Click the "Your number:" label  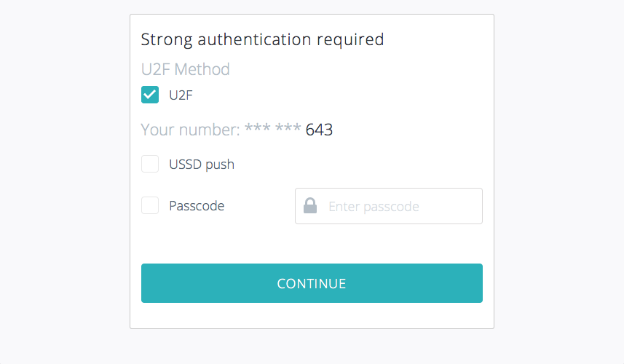(x=189, y=130)
